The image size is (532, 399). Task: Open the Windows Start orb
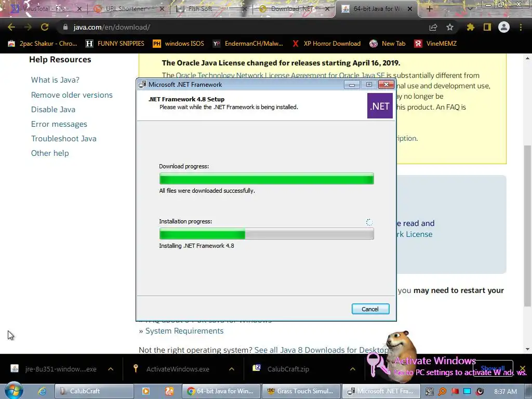tap(14, 391)
